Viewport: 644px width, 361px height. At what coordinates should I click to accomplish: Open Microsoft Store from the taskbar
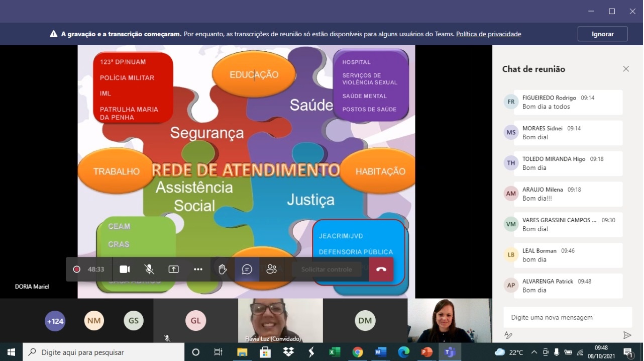point(265,352)
